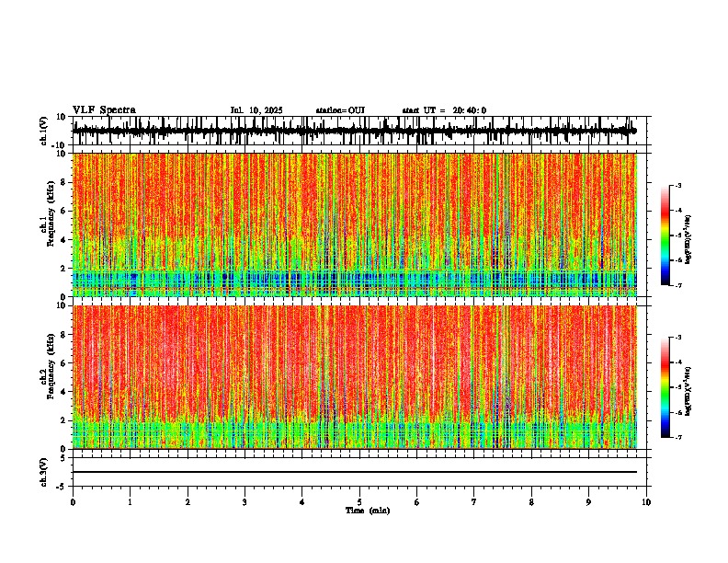Click the -5 label on ch.2 color bar

tap(677, 387)
